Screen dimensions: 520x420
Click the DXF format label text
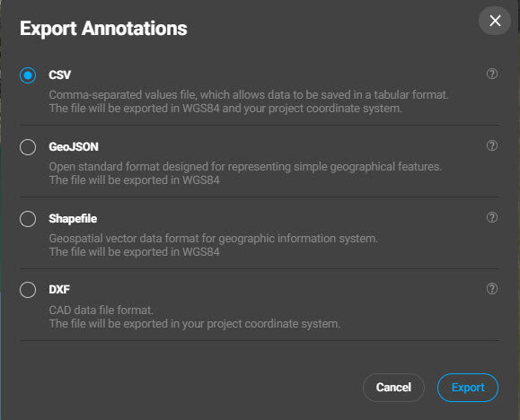click(x=59, y=290)
